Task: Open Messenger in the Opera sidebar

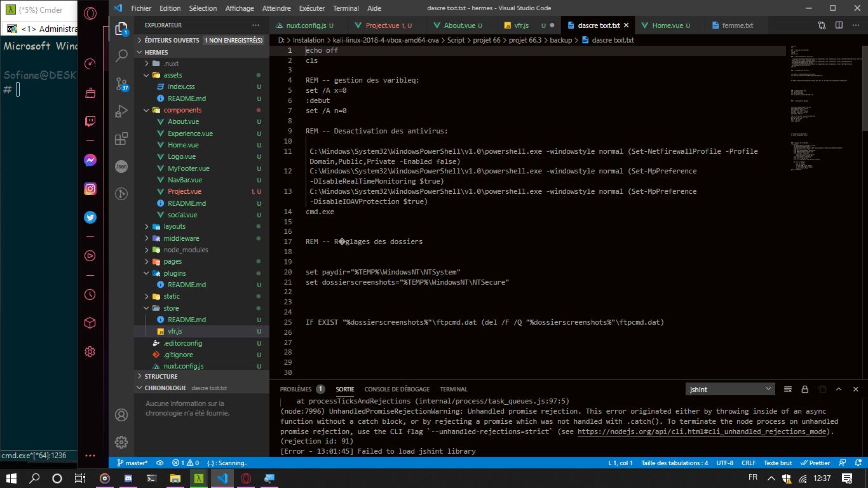Action: click(x=90, y=160)
